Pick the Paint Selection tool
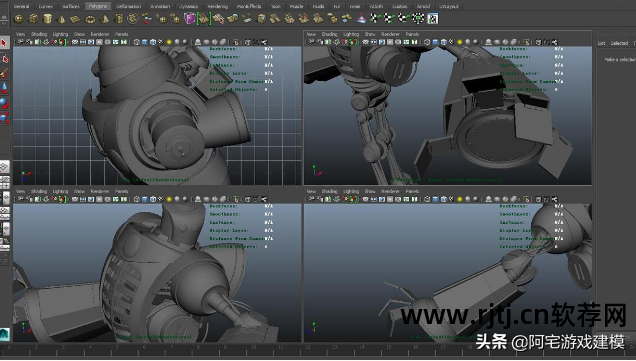Image resolution: width=636 pixels, height=361 pixels. (4, 73)
